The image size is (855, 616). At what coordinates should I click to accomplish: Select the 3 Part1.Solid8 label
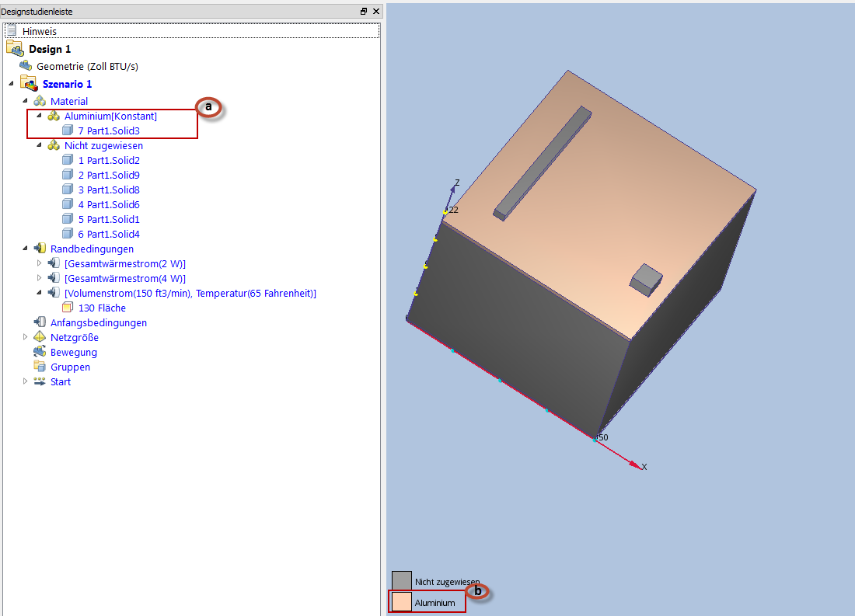109,190
